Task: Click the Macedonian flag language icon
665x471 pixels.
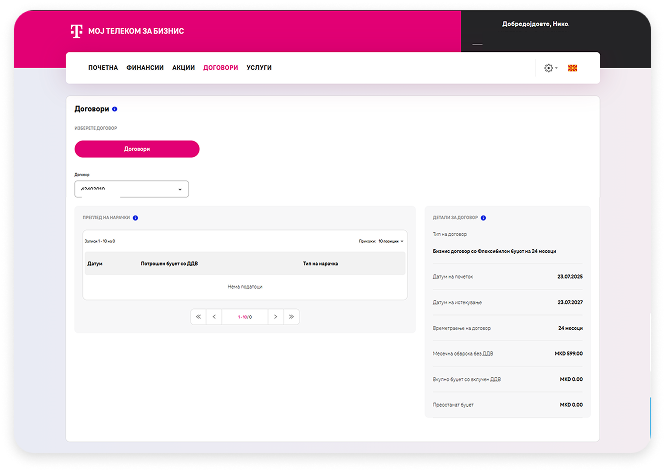Action: click(x=572, y=68)
